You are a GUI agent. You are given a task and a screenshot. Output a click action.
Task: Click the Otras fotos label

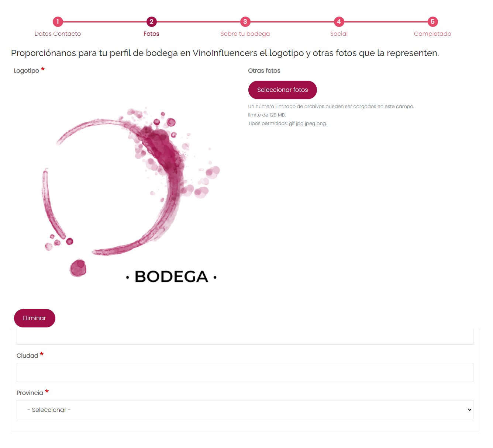264,71
